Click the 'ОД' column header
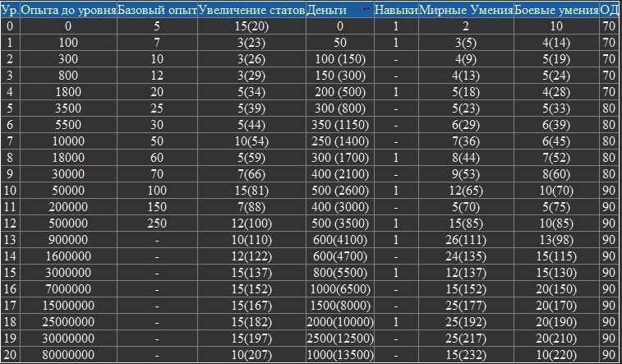 pos(609,11)
